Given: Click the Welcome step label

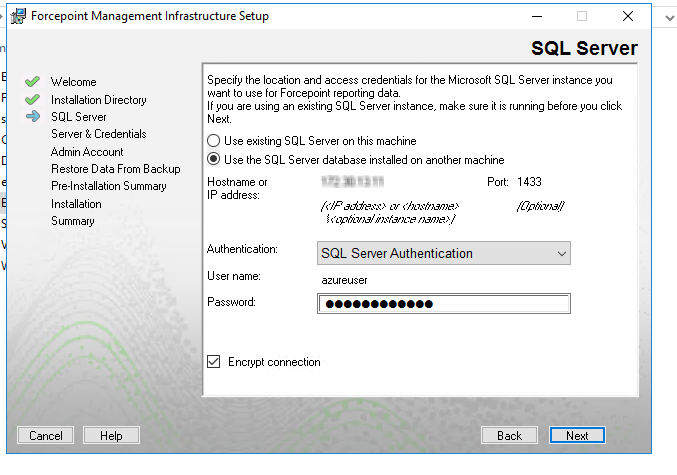Looking at the screenshot, I should pyautogui.click(x=73, y=82).
